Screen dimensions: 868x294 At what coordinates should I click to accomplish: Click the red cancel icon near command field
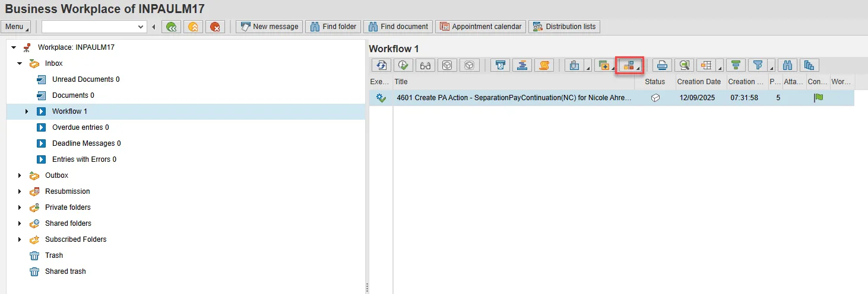point(215,27)
